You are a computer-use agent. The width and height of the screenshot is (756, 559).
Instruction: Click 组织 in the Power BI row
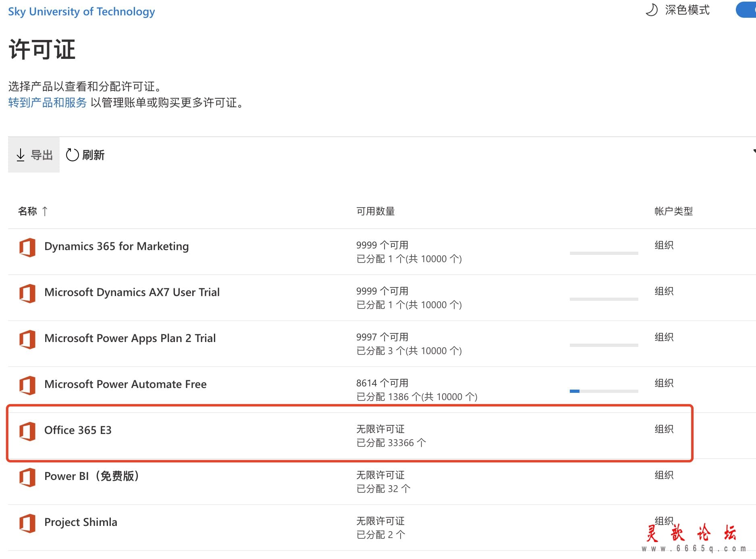tap(664, 475)
